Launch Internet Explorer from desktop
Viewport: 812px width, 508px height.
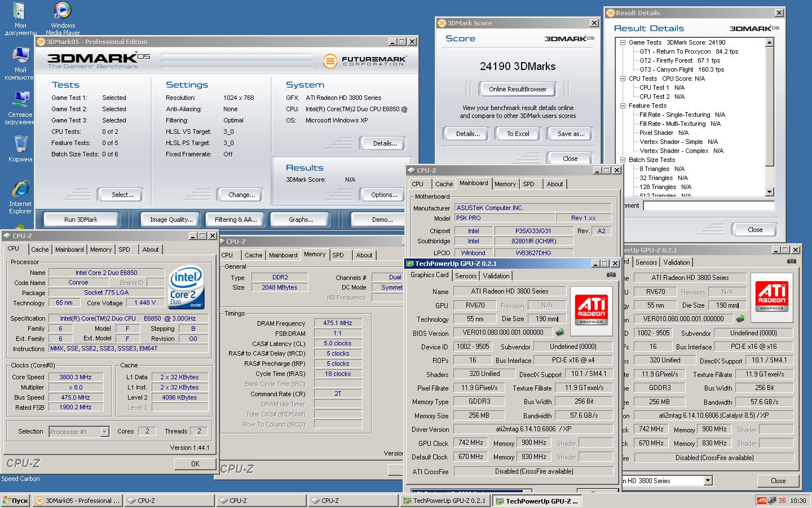pyautogui.click(x=20, y=197)
